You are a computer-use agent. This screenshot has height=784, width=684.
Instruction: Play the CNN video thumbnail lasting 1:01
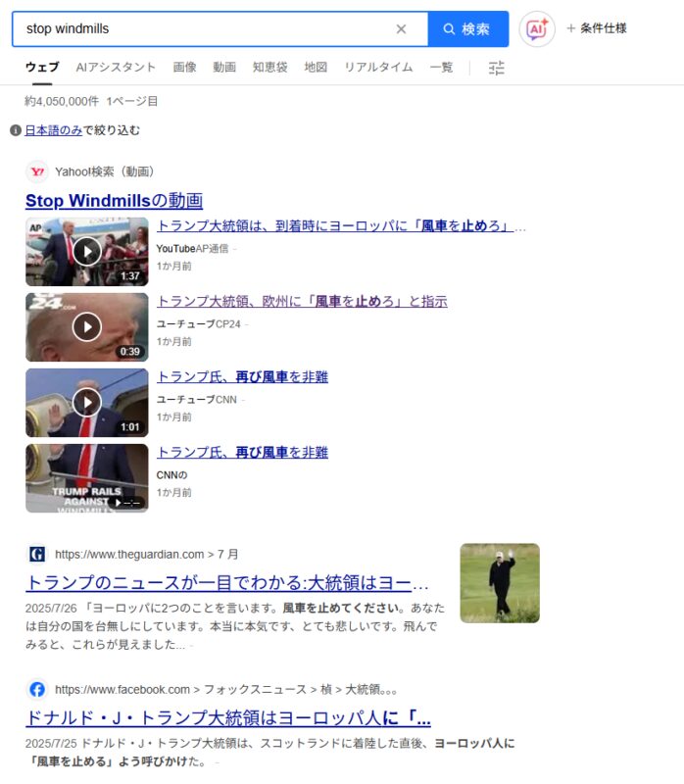[87, 403]
